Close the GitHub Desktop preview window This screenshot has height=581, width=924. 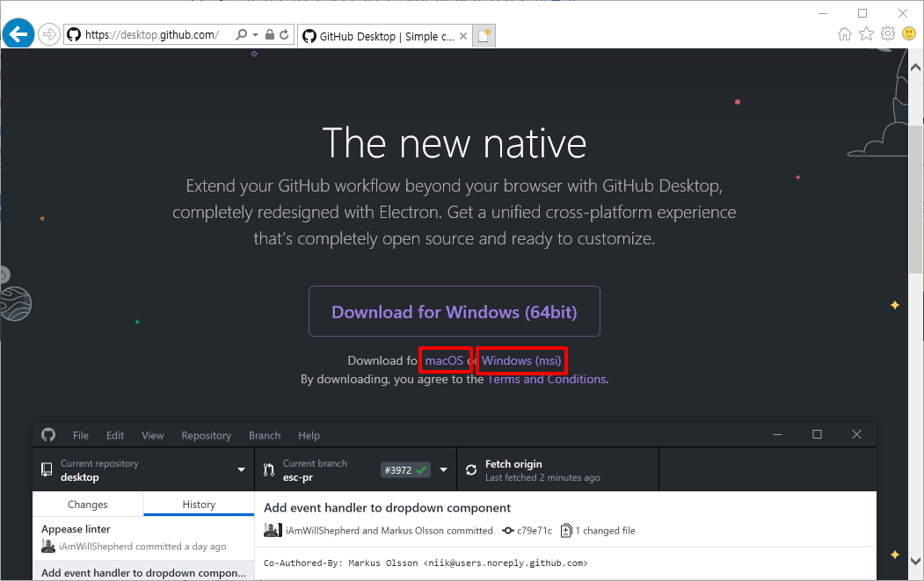pyautogui.click(x=857, y=434)
